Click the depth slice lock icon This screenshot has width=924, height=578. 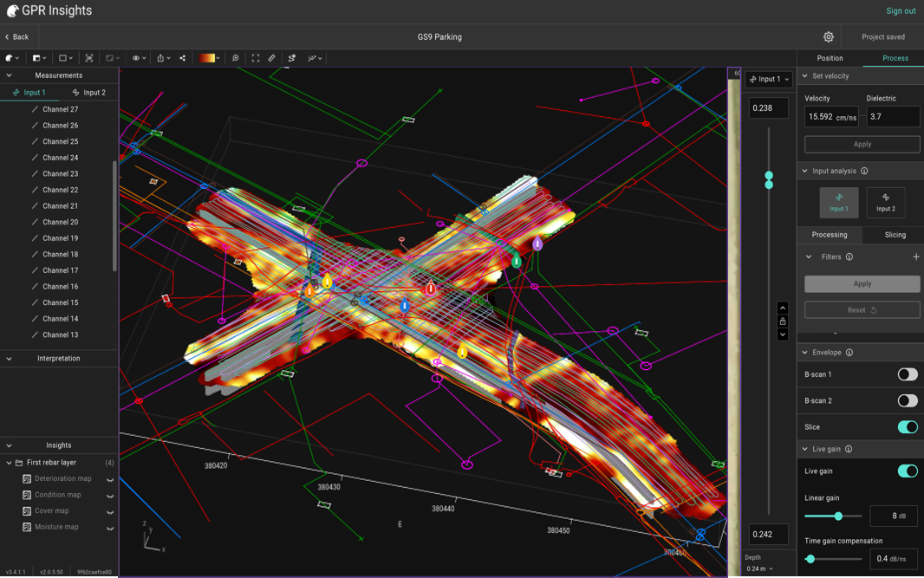(x=783, y=321)
